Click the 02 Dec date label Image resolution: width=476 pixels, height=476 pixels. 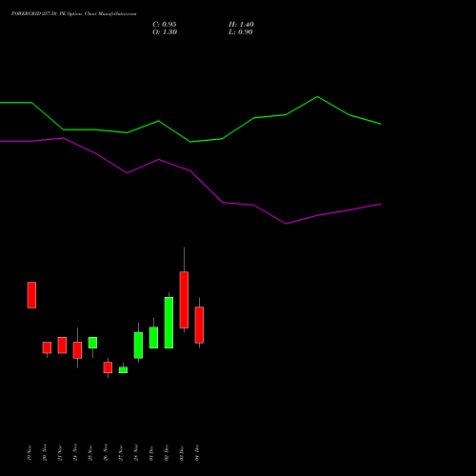tap(167, 453)
